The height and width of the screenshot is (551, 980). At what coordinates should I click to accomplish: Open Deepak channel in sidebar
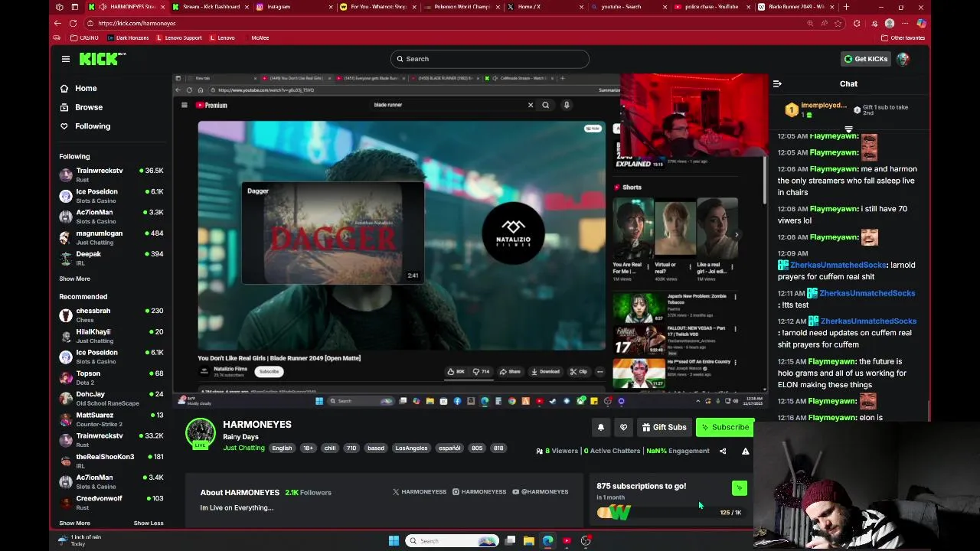[x=112, y=259]
